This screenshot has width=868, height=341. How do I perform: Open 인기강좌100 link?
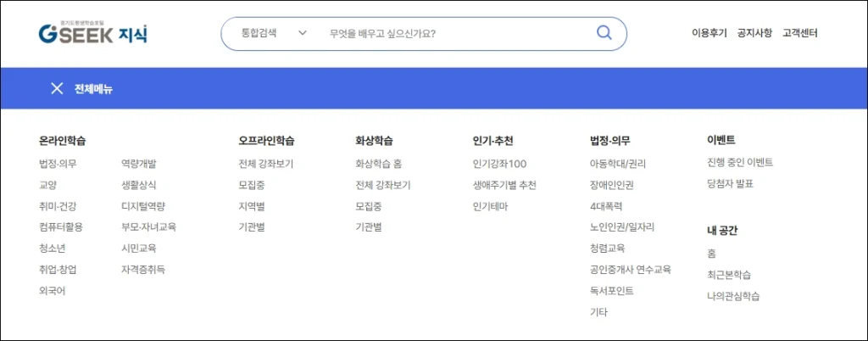[499, 163]
